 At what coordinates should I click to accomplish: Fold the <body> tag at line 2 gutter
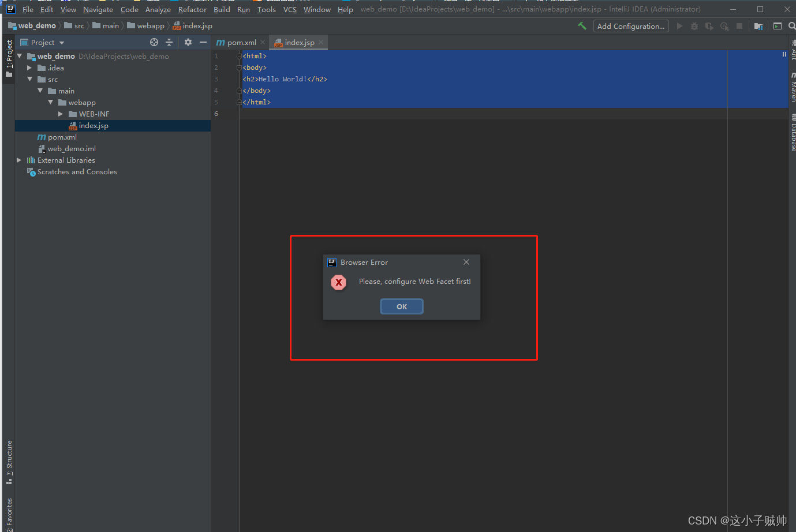click(239, 68)
